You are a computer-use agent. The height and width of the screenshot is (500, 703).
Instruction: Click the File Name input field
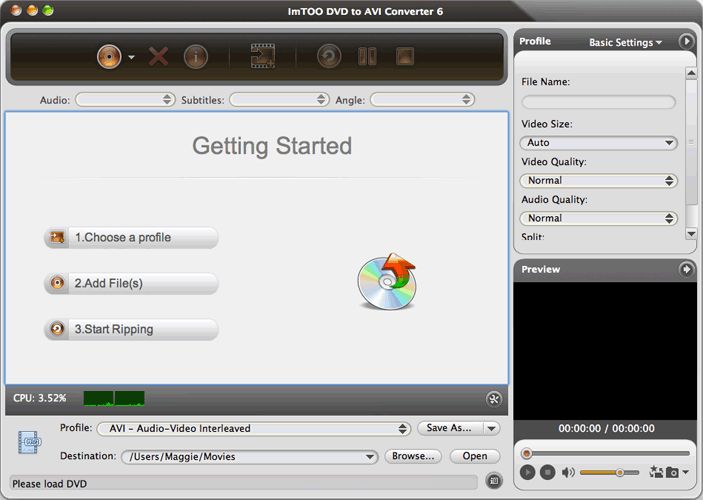599,102
